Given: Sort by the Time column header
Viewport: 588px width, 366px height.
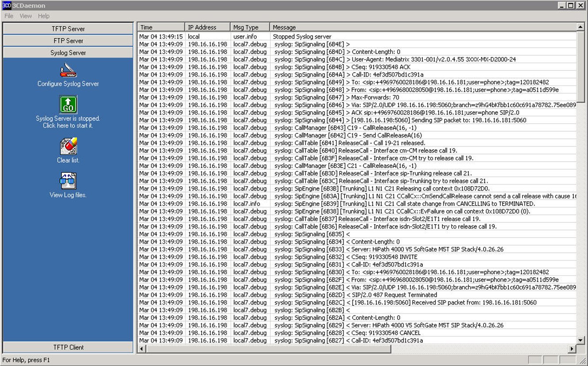Looking at the screenshot, I should [161, 27].
